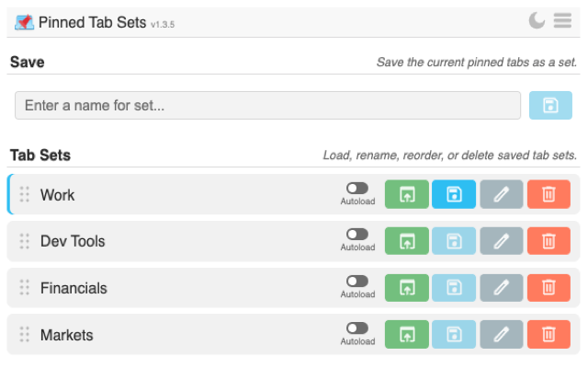Toggle dark mode moon icon

coord(537,20)
